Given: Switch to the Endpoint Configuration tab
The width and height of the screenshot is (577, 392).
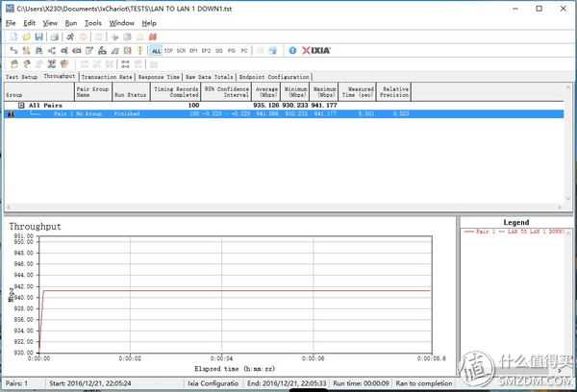Looking at the screenshot, I should pyautogui.click(x=274, y=76).
